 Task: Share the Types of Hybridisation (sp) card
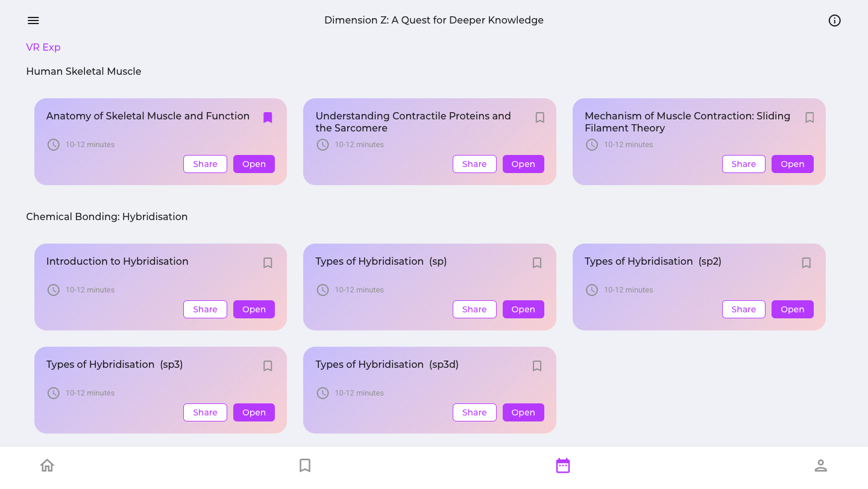coord(474,309)
